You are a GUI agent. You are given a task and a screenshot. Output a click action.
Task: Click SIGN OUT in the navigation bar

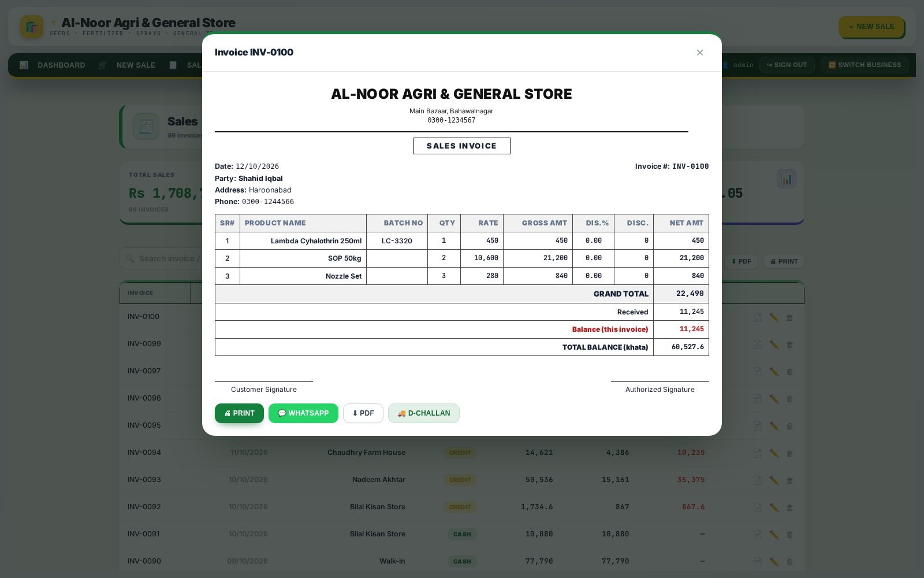(787, 65)
